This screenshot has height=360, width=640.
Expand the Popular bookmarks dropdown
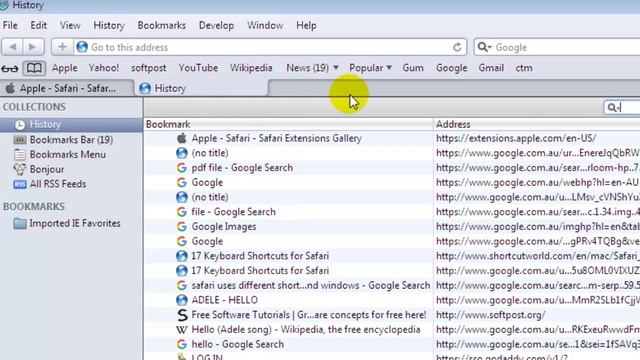pos(370,68)
